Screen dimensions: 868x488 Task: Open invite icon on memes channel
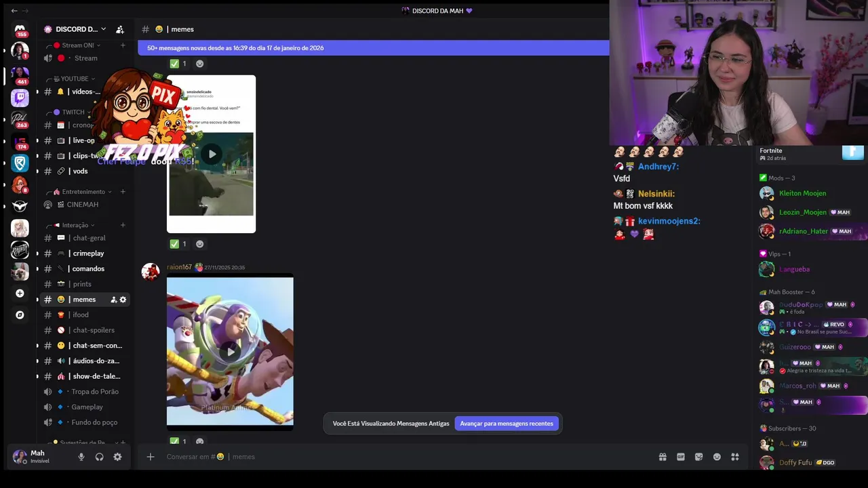click(113, 300)
